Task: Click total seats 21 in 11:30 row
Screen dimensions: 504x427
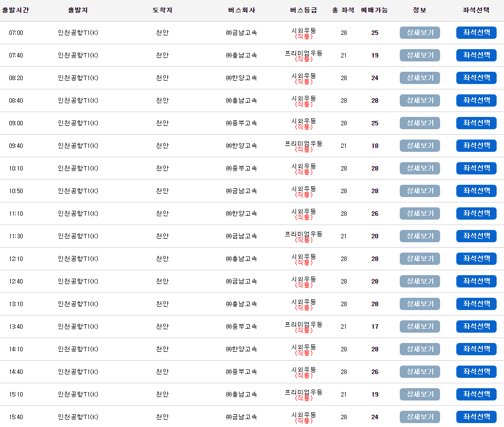Action: pos(344,236)
